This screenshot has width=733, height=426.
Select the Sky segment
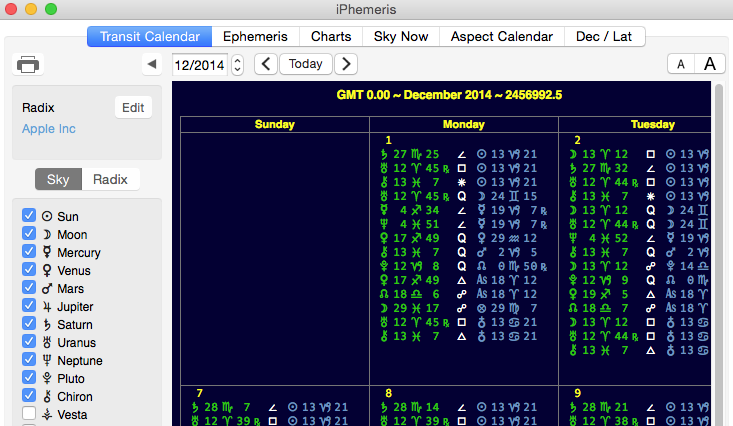58,179
